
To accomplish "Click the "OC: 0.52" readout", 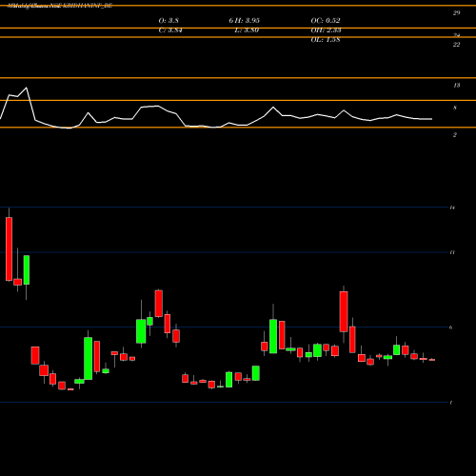I will [x=326, y=21].
